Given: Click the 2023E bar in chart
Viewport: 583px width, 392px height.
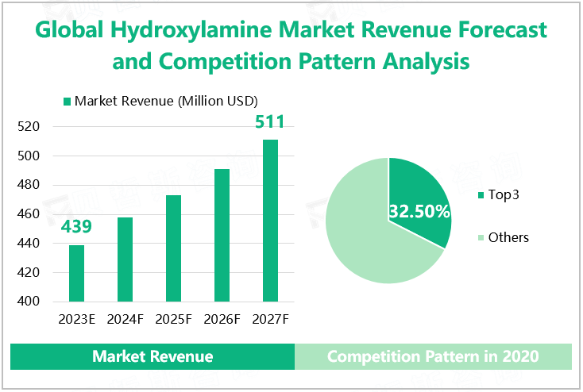Looking at the screenshot, I should [x=76, y=273].
